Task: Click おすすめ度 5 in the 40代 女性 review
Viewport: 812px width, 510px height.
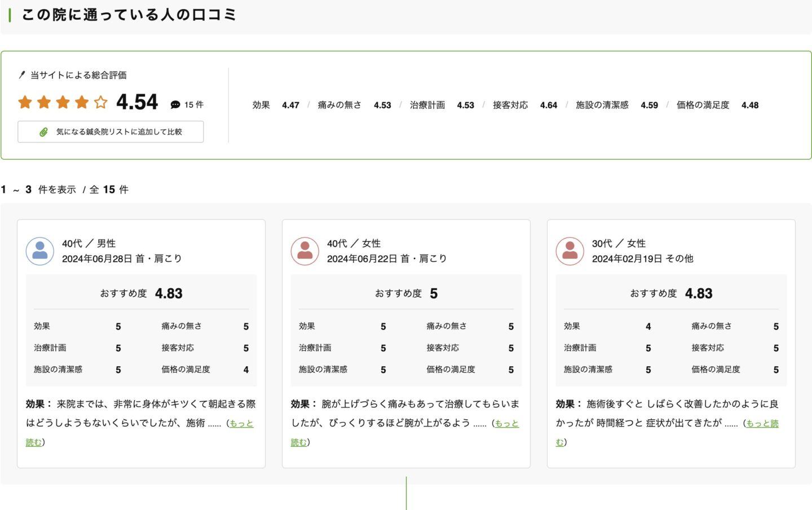Action: coord(406,293)
